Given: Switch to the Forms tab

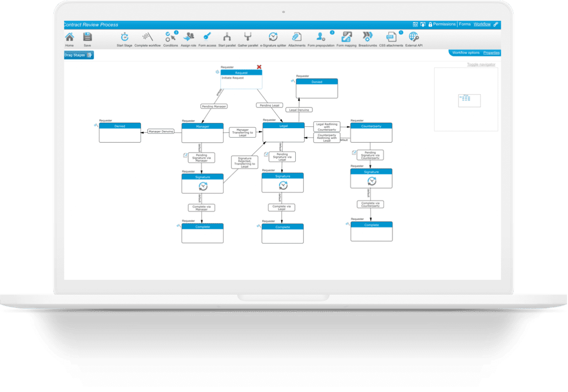Looking at the screenshot, I should pos(464,24).
